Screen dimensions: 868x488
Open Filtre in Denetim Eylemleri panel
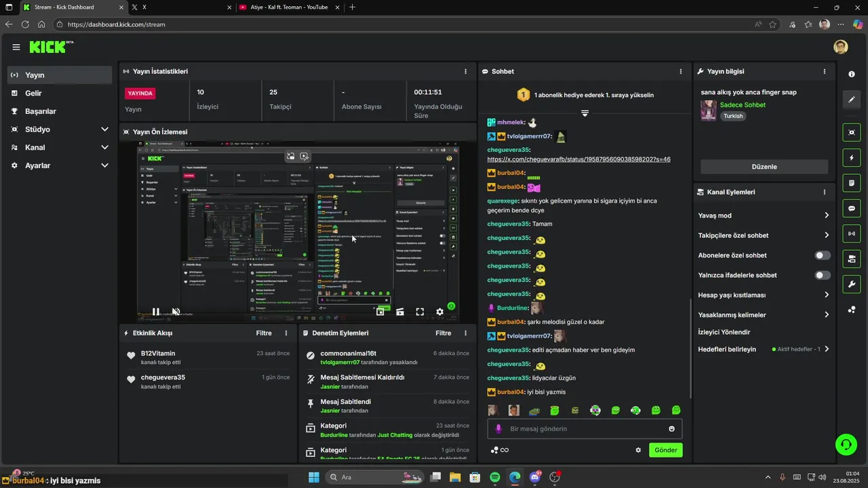[x=443, y=333]
